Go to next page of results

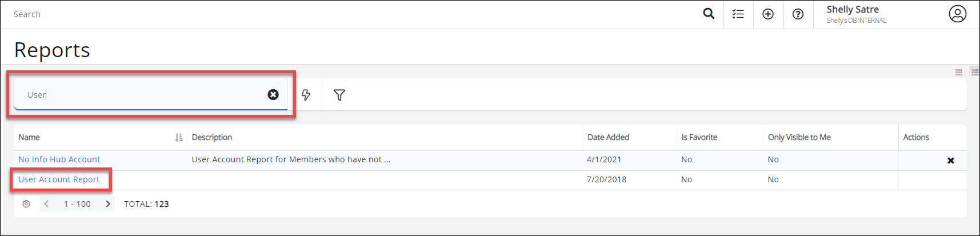(108, 204)
